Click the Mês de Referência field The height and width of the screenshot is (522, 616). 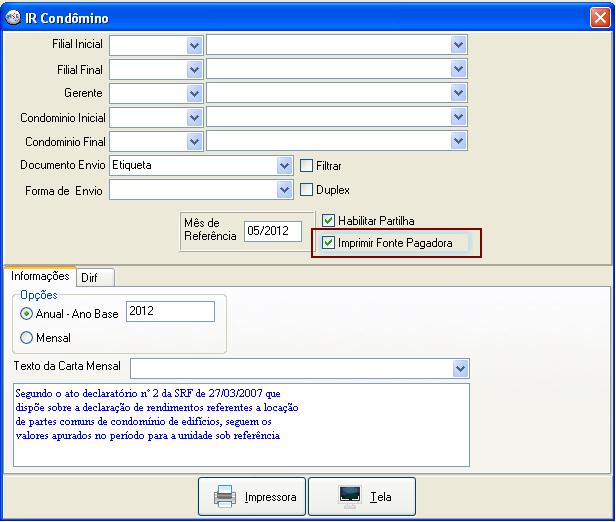[272, 231]
